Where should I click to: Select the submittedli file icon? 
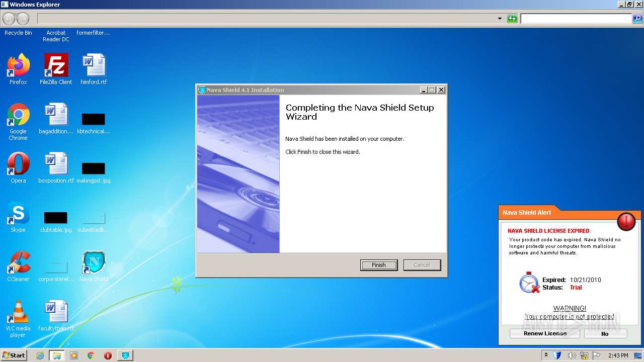tap(94, 222)
